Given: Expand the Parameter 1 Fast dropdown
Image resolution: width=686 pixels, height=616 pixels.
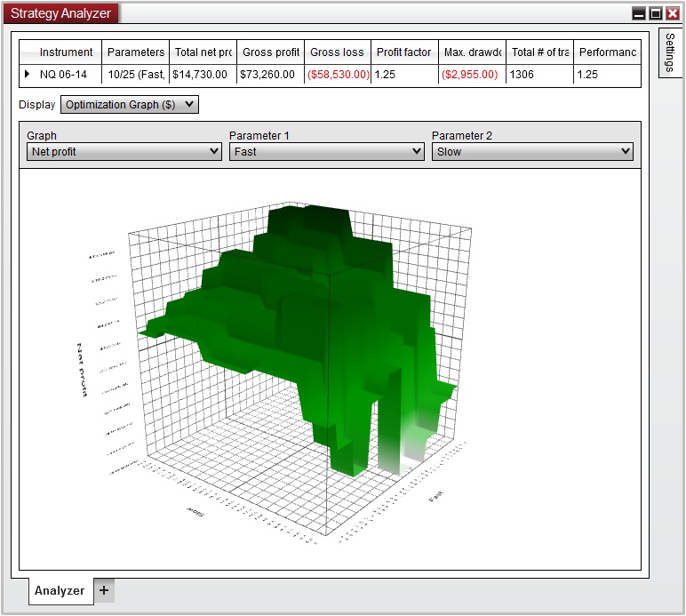Looking at the screenshot, I should (x=326, y=152).
